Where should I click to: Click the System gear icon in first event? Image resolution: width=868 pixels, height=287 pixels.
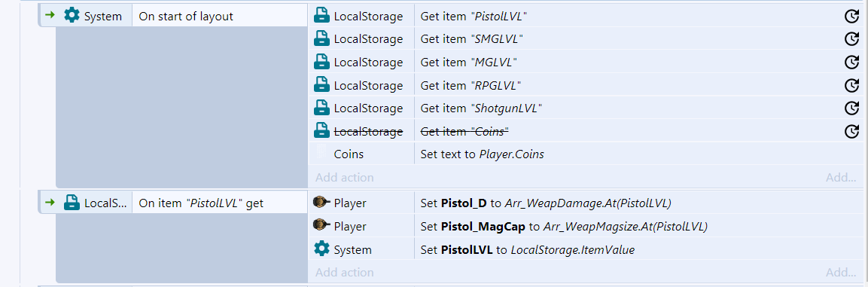[72, 16]
